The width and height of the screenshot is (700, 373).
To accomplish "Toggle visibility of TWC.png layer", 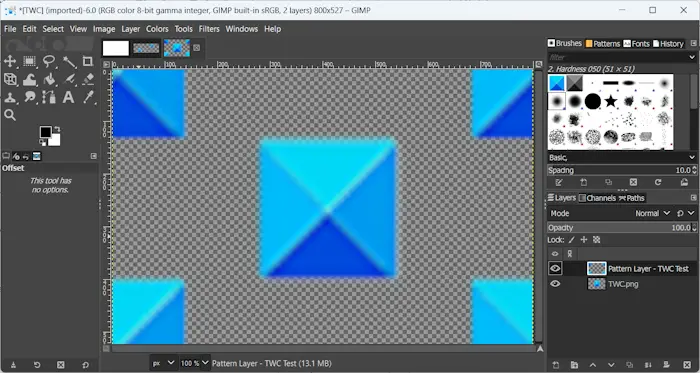I will click(555, 284).
